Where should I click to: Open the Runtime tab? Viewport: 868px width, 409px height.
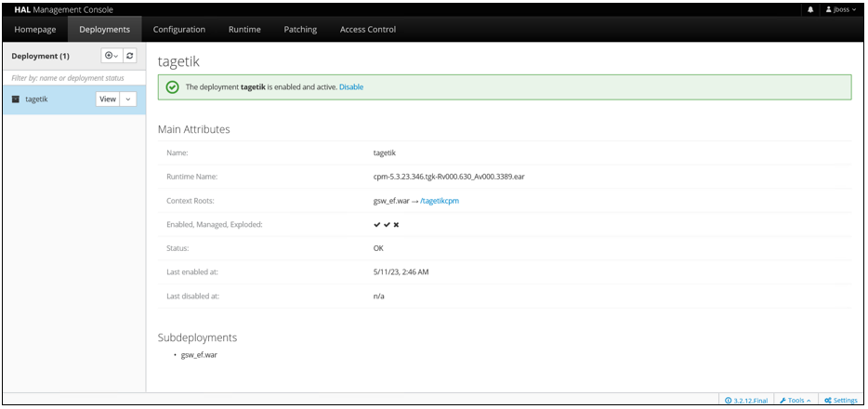244,30
